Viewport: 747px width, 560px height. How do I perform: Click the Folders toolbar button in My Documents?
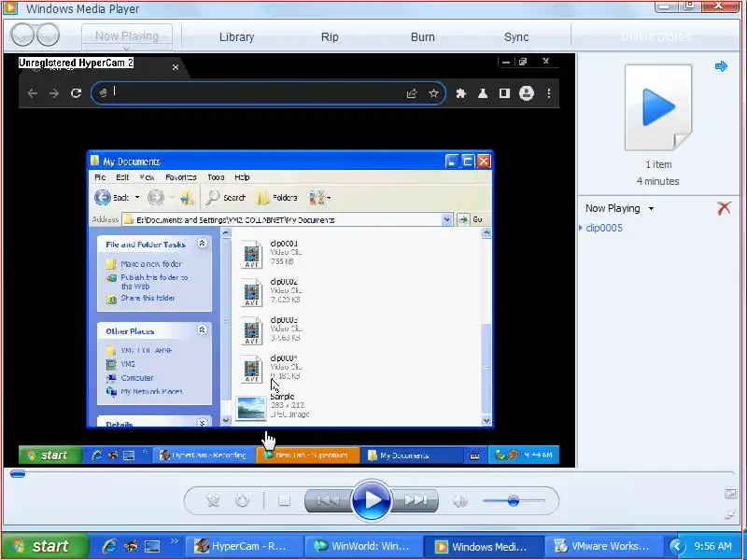pos(276,197)
